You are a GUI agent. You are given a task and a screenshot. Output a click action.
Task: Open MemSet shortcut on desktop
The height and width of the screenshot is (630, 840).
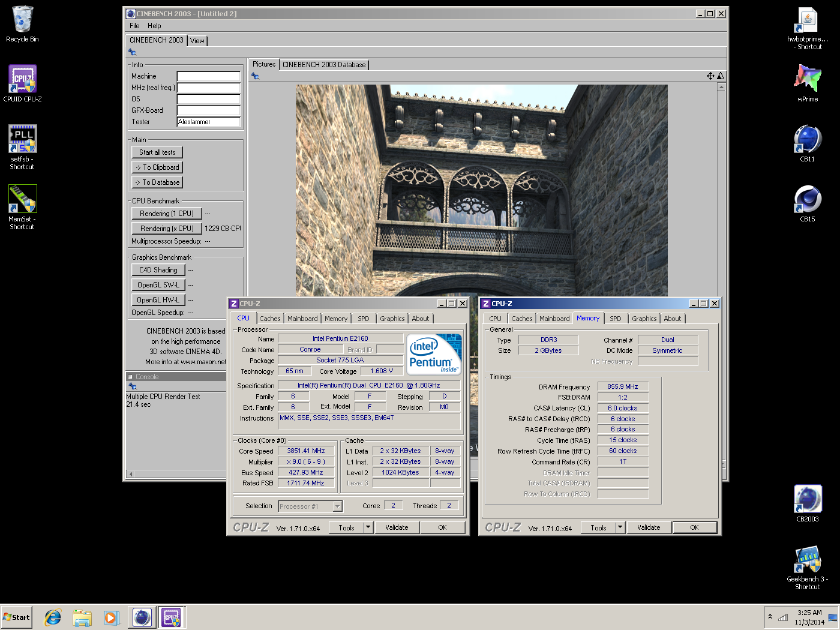click(22, 207)
